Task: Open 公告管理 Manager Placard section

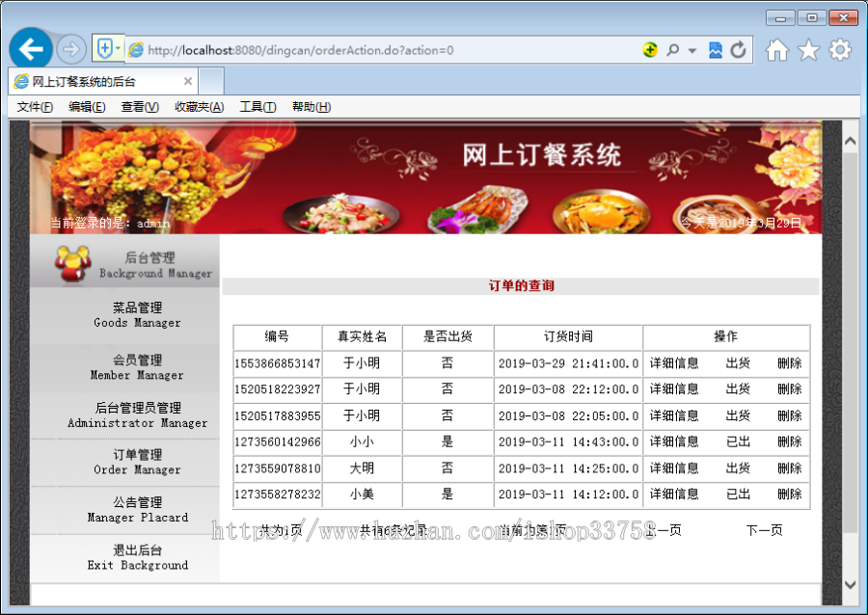Action: pos(136,509)
